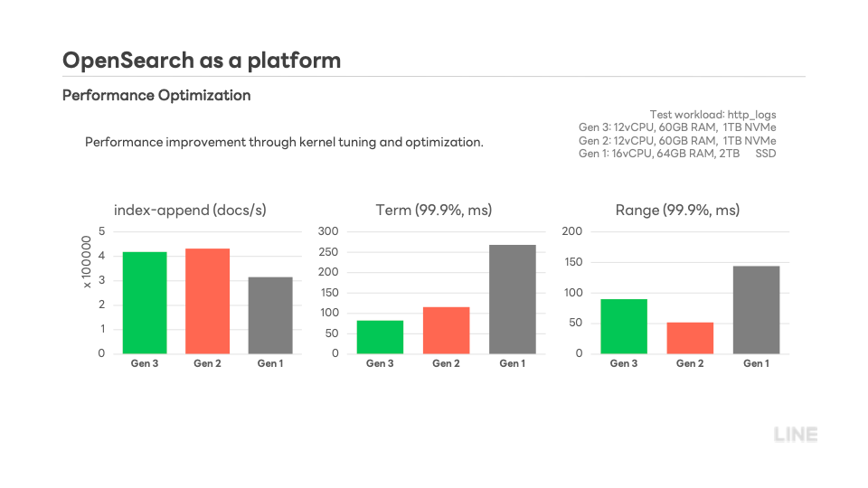Select the Gen 2 axis label under Range chart

click(690, 363)
